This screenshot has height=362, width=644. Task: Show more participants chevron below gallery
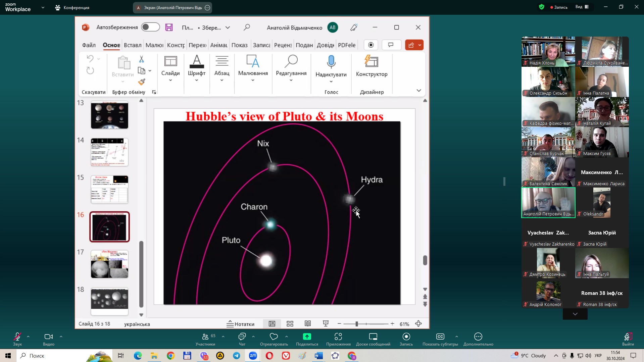click(575, 314)
